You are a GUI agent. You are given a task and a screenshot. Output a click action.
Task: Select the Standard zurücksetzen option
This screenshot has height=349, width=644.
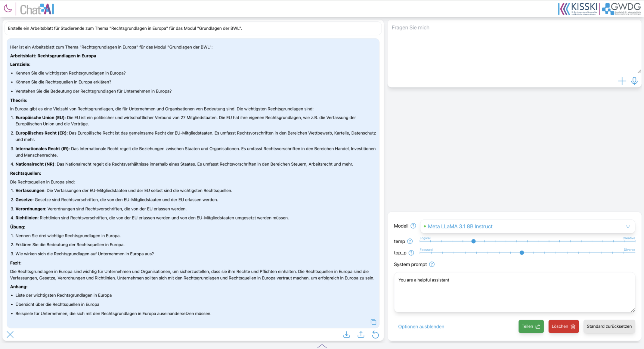[x=609, y=326]
